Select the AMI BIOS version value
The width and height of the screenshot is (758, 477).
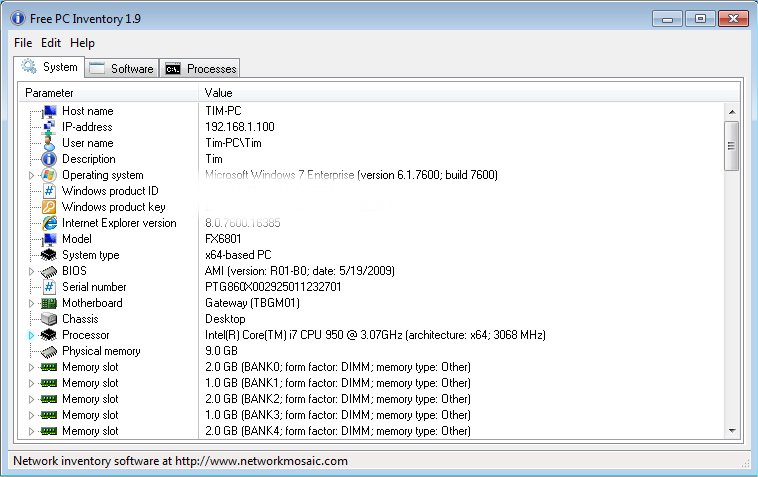(x=300, y=271)
